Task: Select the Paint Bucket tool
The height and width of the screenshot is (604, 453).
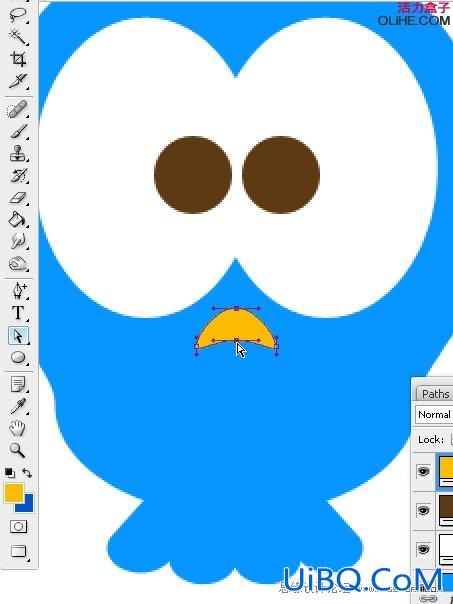Action: pyautogui.click(x=18, y=220)
